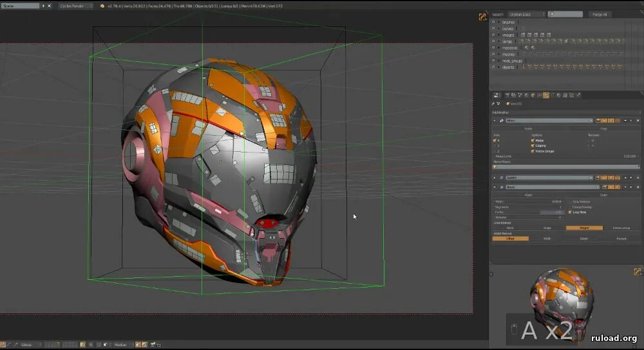Viewport: 644px width, 350px height.
Task: Set Limit Method to Vertex Group
Action: point(621,228)
